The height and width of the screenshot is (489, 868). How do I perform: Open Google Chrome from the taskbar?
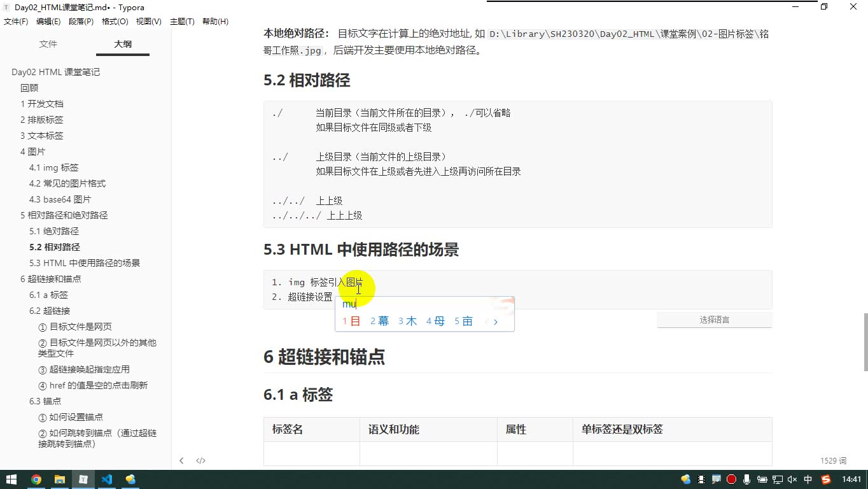[36, 479]
